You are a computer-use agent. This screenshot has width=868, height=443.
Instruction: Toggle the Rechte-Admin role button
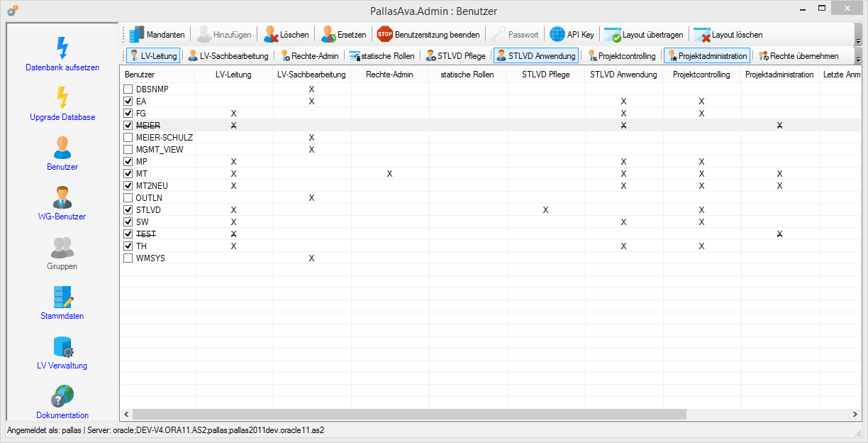(x=310, y=55)
